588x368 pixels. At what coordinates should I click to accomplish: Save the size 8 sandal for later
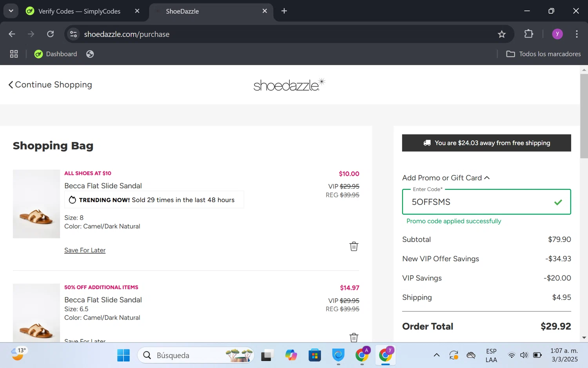coord(85,250)
